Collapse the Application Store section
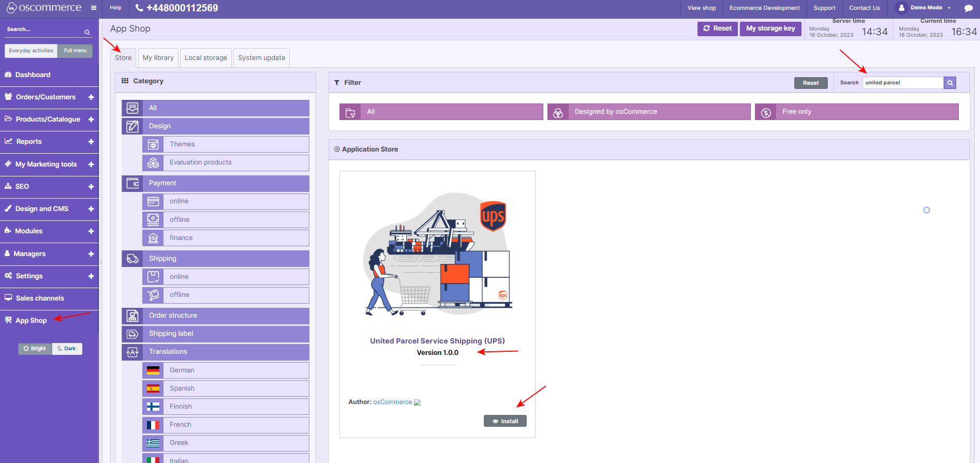The width and height of the screenshot is (980, 463). [x=337, y=150]
